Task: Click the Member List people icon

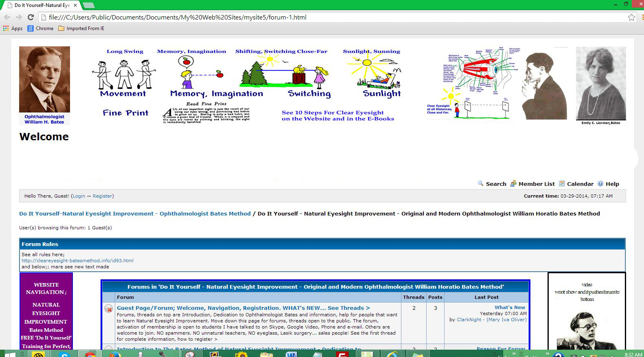Action: (513, 183)
